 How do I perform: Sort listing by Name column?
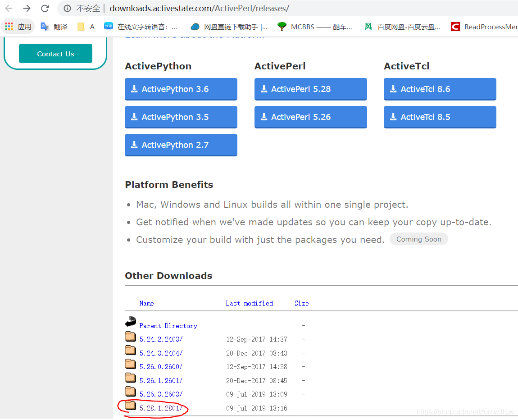coord(147,303)
